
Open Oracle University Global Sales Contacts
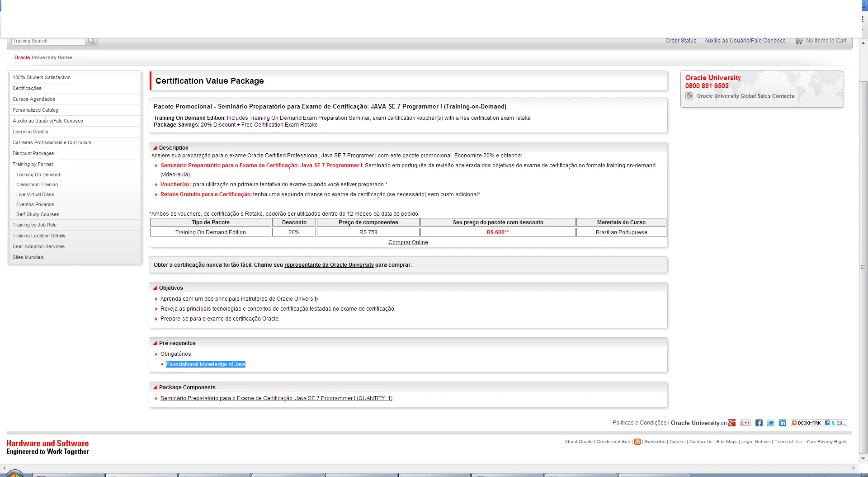coord(745,96)
